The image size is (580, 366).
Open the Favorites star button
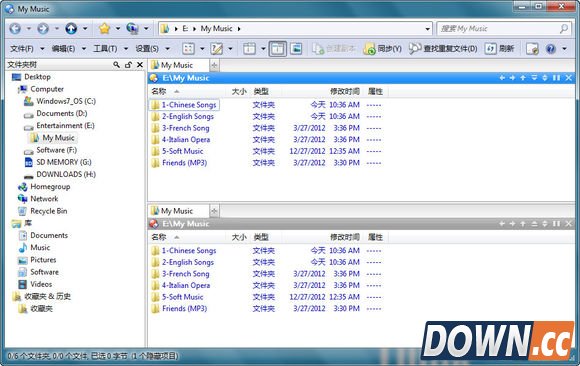(x=105, y=28)
